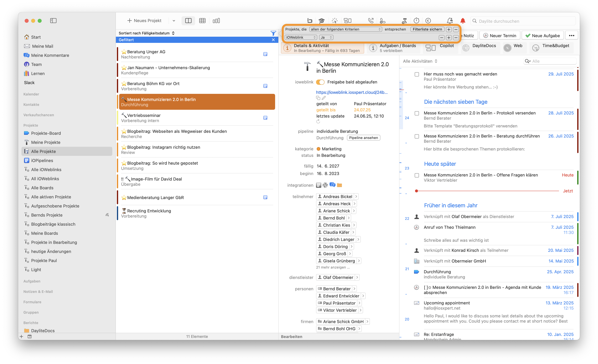Switch to table list view icon
The image size is (598, 364).
[202, 21]
